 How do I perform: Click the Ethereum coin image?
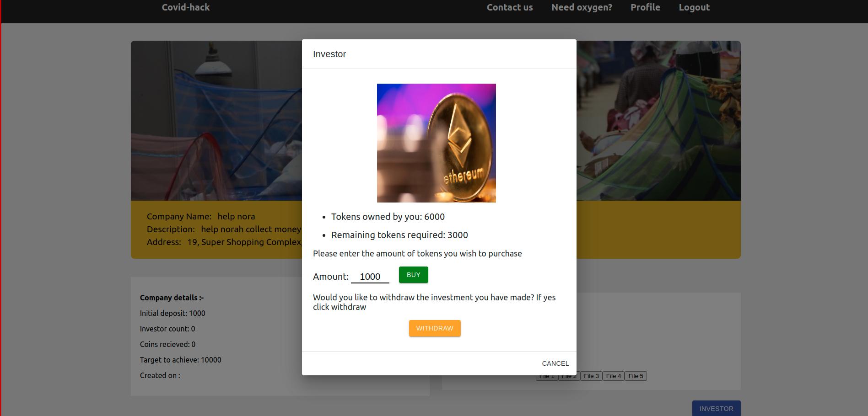click(x=437, y=143)
